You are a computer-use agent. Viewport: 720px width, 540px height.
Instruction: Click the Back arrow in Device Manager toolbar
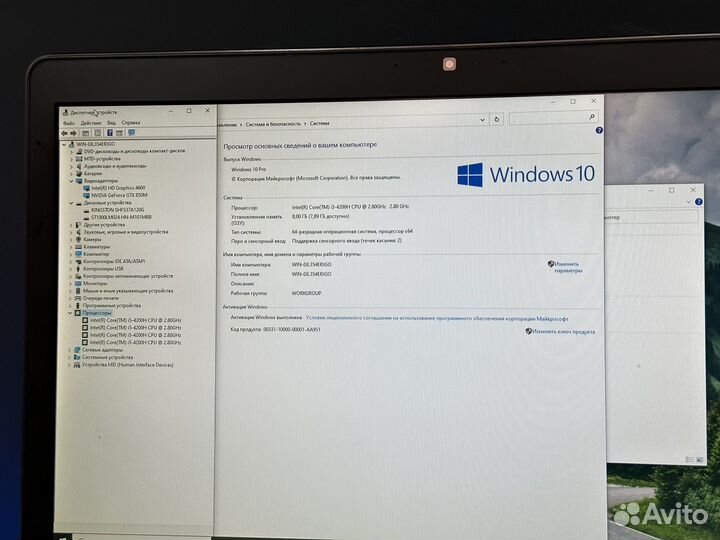64,133
